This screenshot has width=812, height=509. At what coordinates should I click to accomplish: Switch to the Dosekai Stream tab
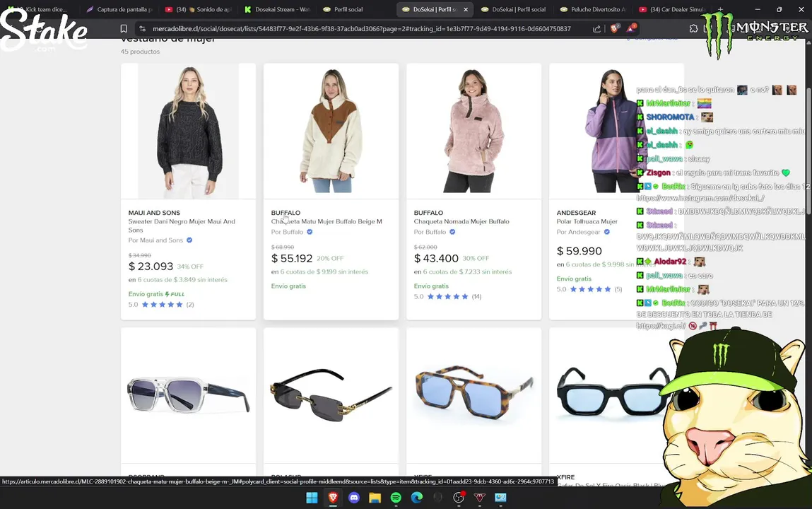277,9
